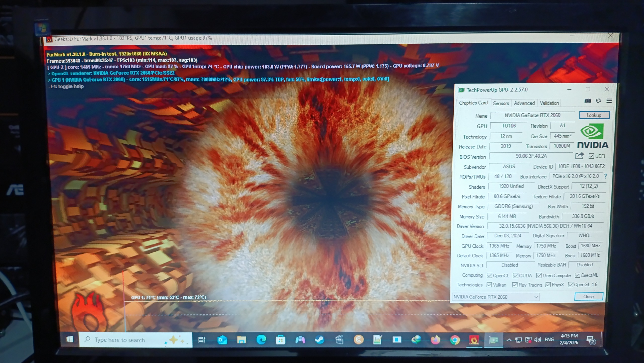644x363 pixels.
Task: Launch Firefox from the taskbar
Action: pyautogui.click(x=435, y=340)
